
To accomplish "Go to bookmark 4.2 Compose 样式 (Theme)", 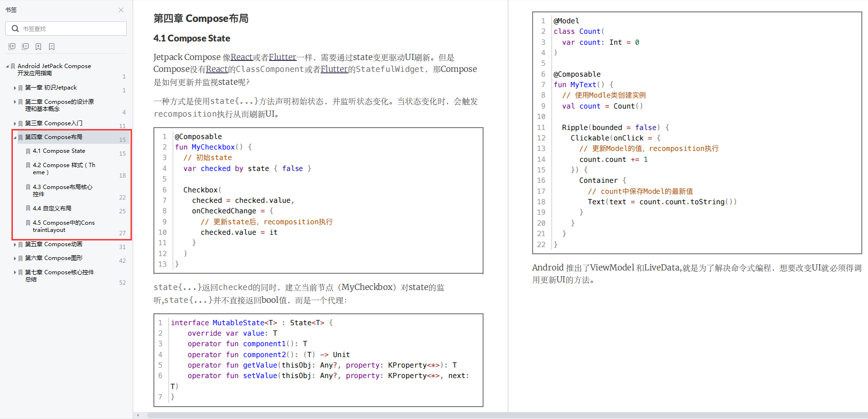I will coord(64,169).
